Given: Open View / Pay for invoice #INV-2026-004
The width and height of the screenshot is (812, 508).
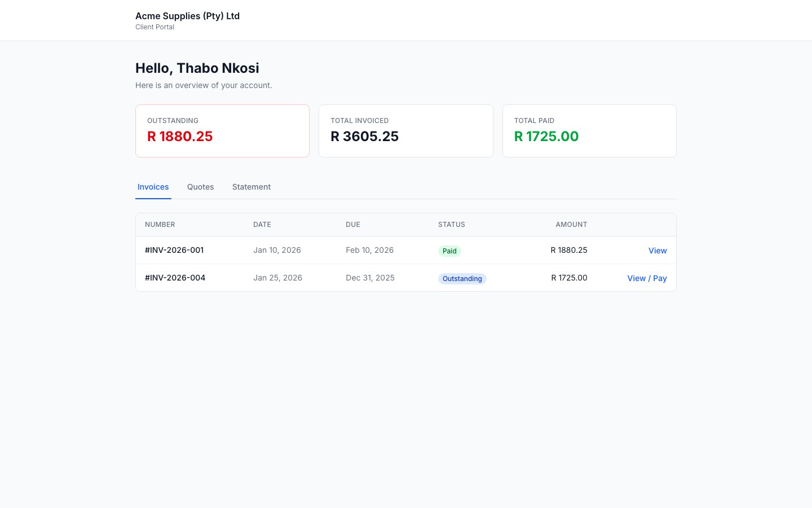Looking at the screenshot, I should pyautogui.click(x=647, y=278).
